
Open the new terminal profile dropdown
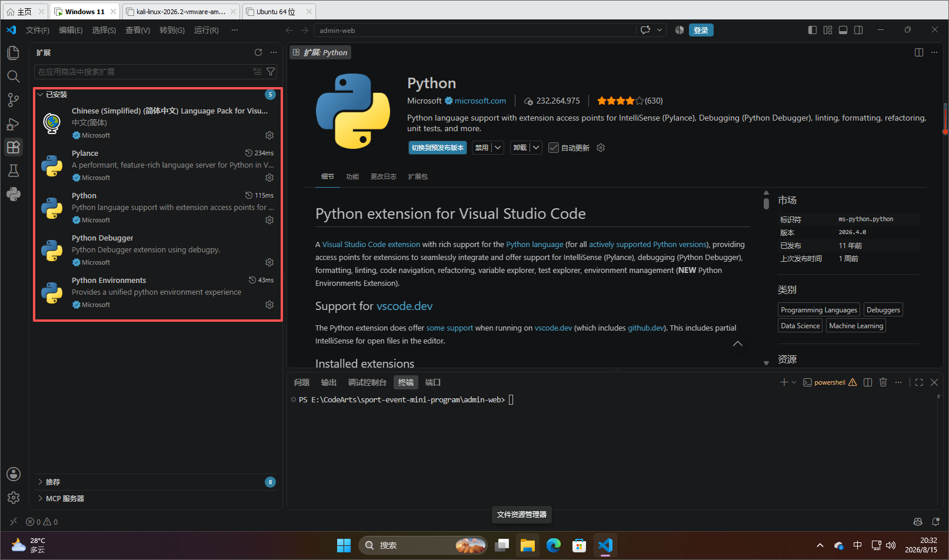[794, 382]
